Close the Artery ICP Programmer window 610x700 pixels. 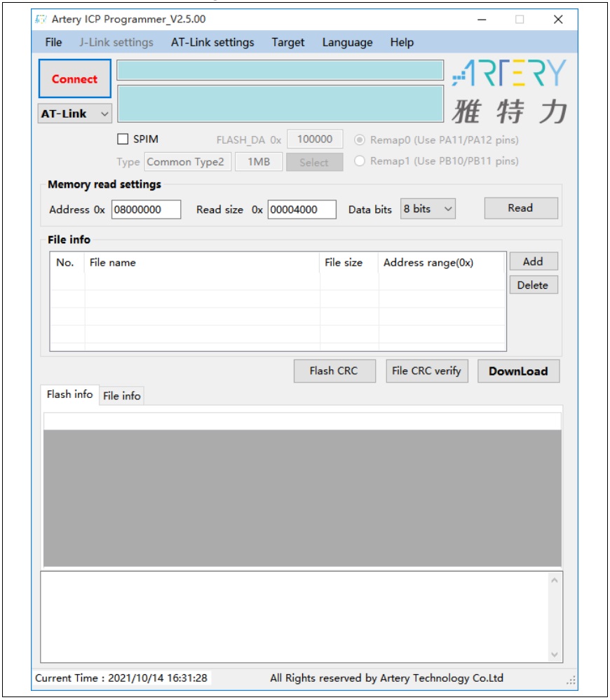pyautogui.click(x=558, y=20)
